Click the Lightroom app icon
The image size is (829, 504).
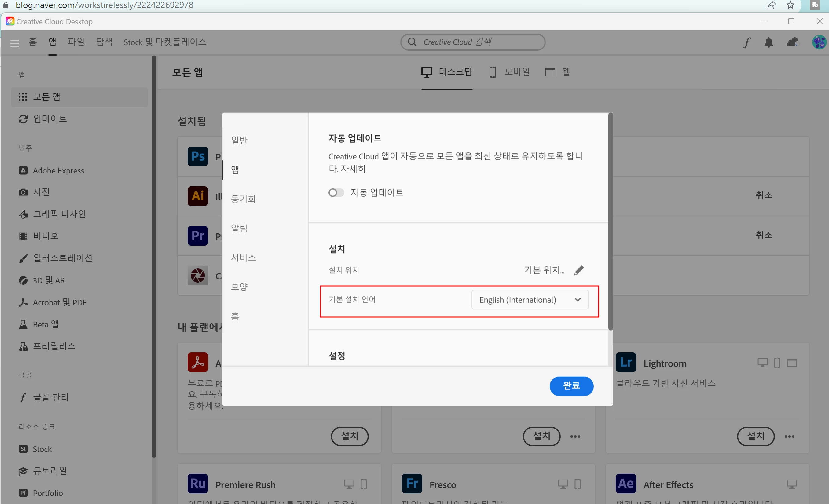(625, 362)
